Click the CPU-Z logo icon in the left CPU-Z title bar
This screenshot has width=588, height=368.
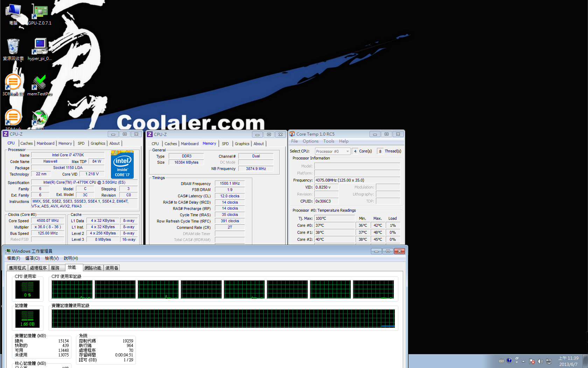(x=6, y=134)
